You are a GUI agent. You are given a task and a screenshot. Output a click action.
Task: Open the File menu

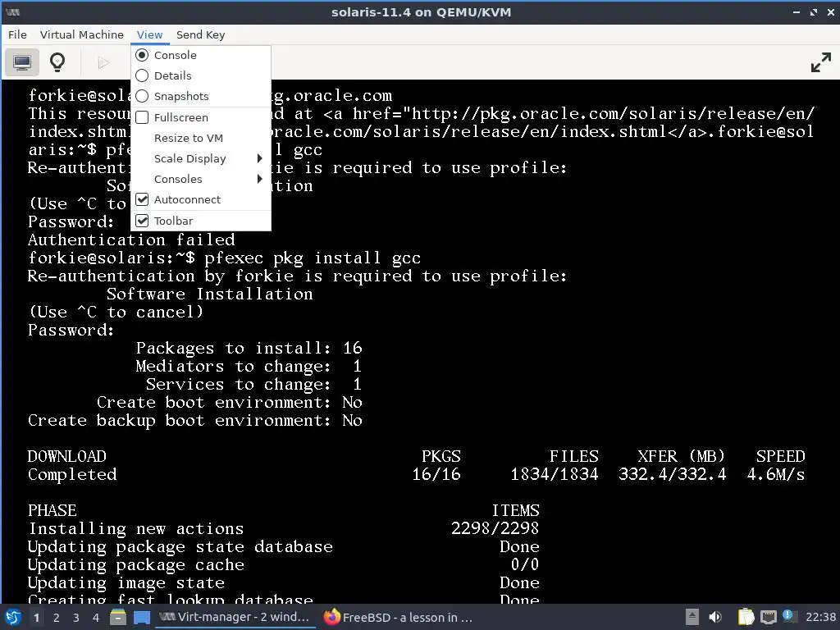17,34
